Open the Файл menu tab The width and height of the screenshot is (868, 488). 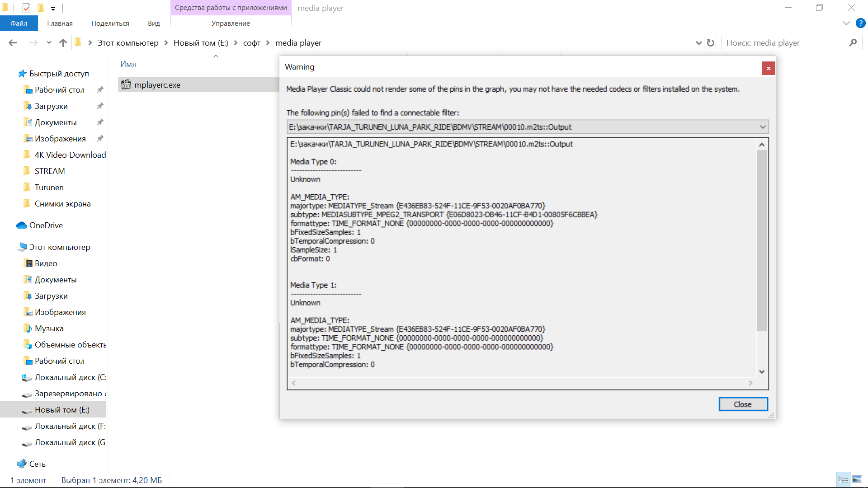tap(19, 23)
